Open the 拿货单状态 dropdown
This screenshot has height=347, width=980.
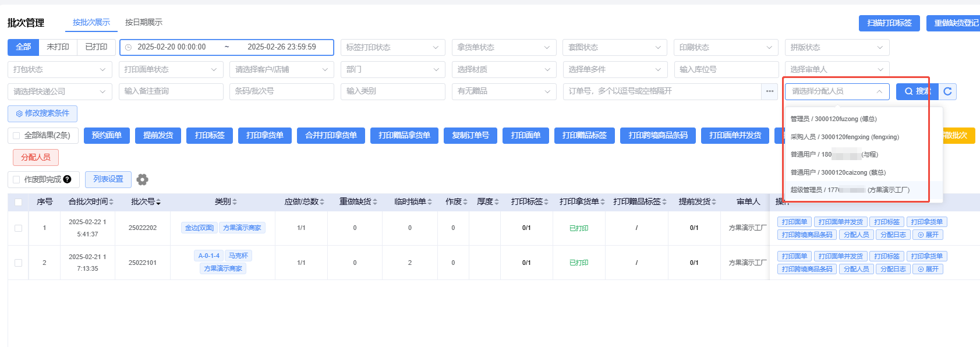pyautogui.click(x=504, y=47)
